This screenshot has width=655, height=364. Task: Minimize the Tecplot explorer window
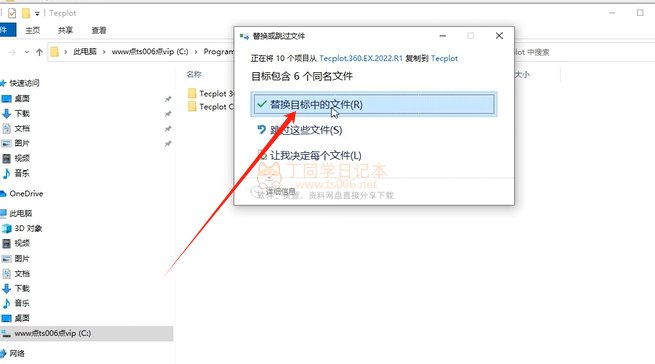point(612,13)
